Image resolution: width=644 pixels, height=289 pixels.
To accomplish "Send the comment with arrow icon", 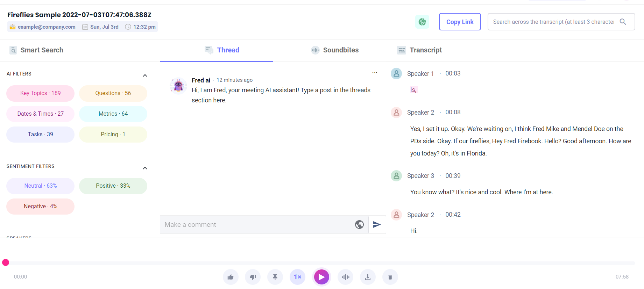I will point(377,224).
